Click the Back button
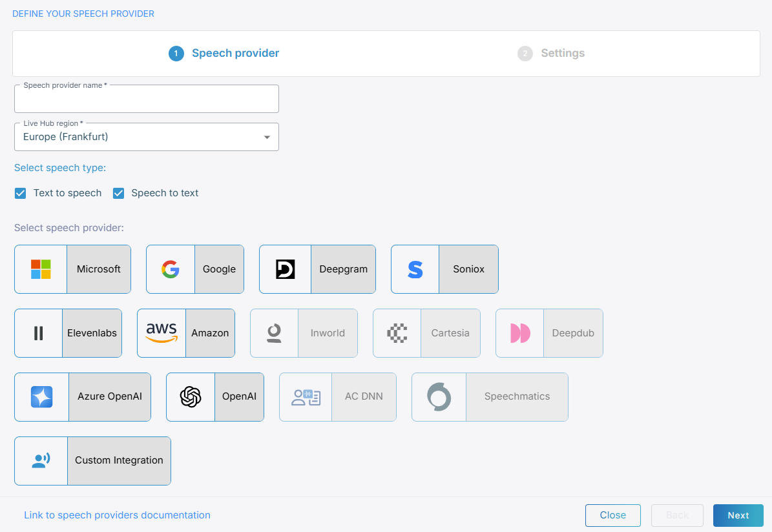The image size is (772, 532). pos(677,515)
